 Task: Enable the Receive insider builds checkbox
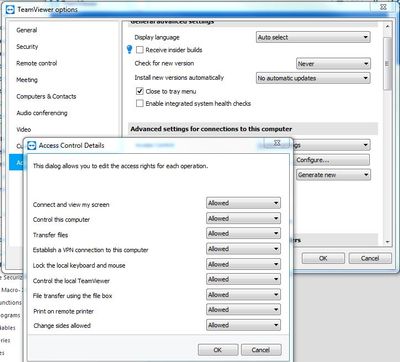point(140,50)
